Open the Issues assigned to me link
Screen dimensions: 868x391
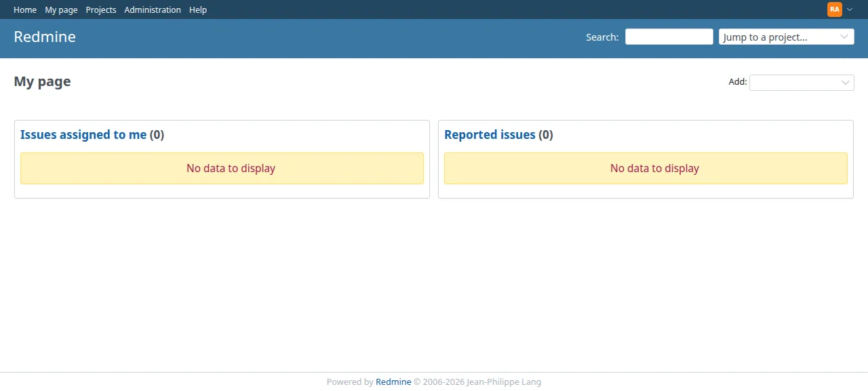(x=83, y=135)
